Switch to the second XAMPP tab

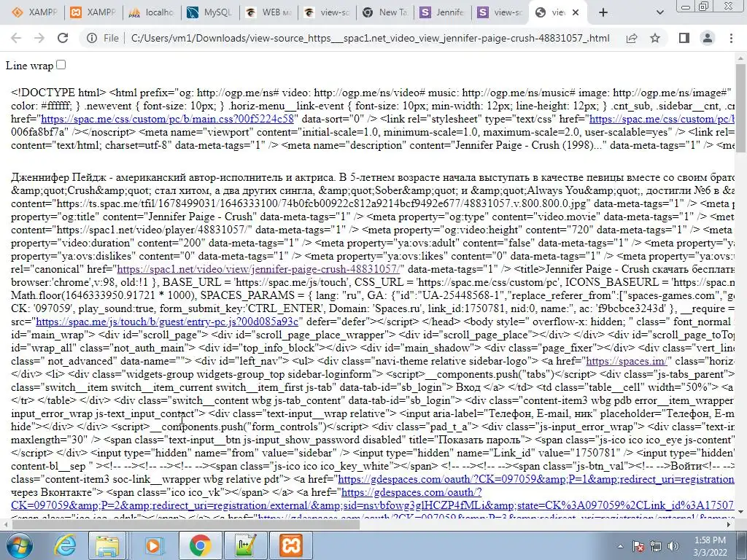(93, 12)
